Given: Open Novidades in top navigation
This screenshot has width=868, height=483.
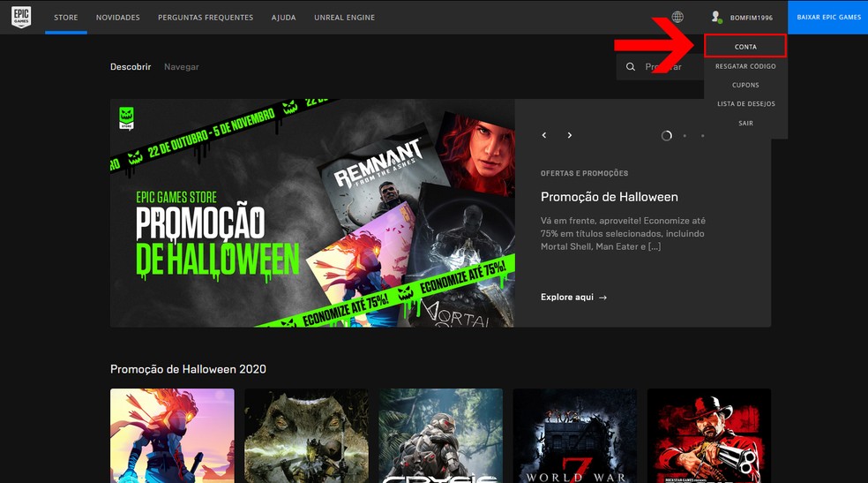Looking at the screenshot, I should pos(118,18).
